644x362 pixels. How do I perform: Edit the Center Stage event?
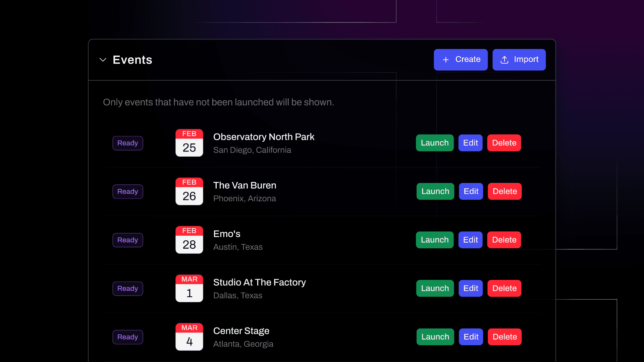[x=471, y=337]
